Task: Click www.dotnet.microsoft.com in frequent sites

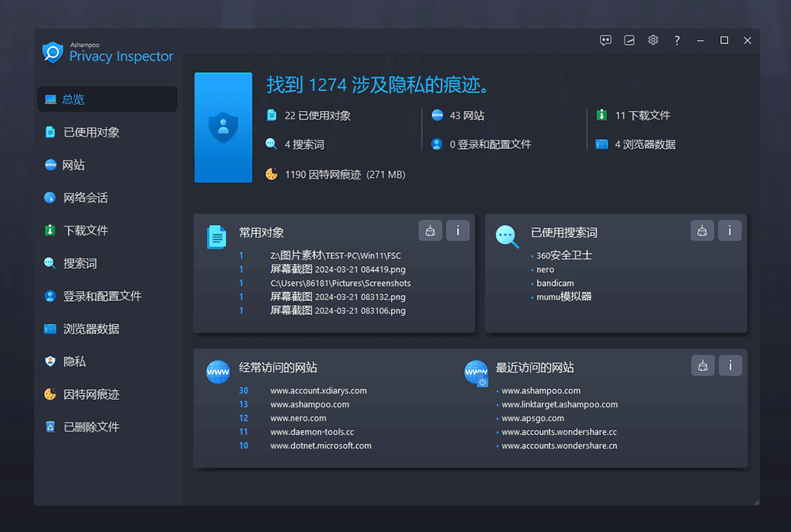Action: point(320,445)
